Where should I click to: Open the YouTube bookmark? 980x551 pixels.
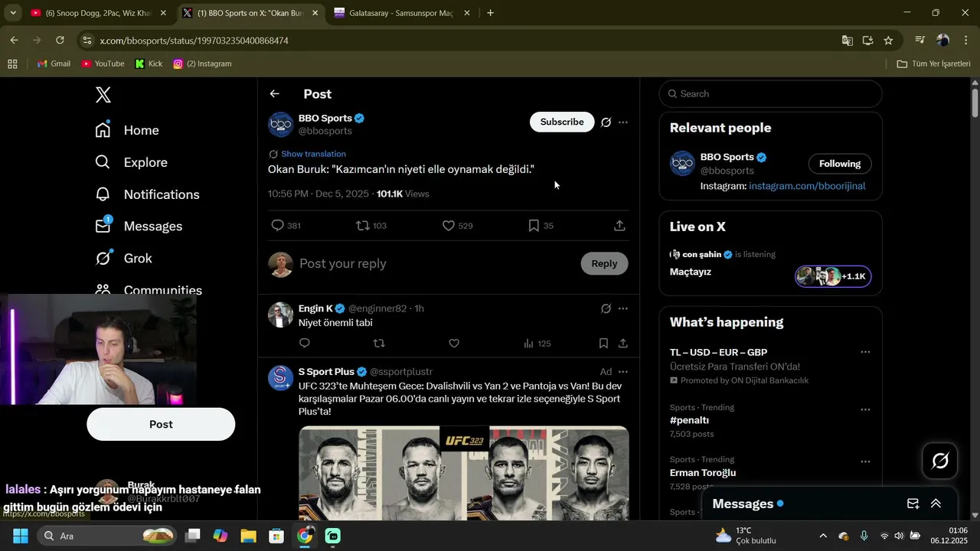coord(103,64)
